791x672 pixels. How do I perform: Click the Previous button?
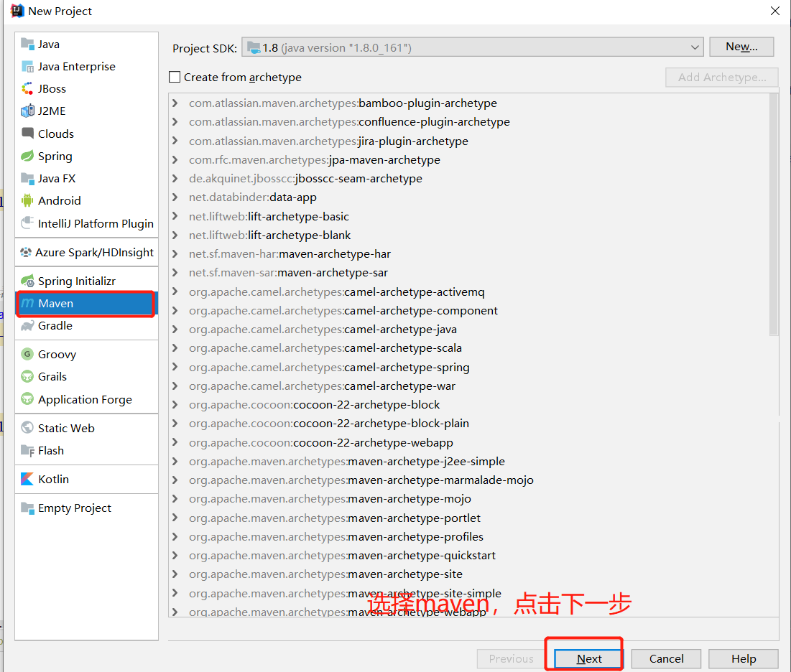point(511,658)
